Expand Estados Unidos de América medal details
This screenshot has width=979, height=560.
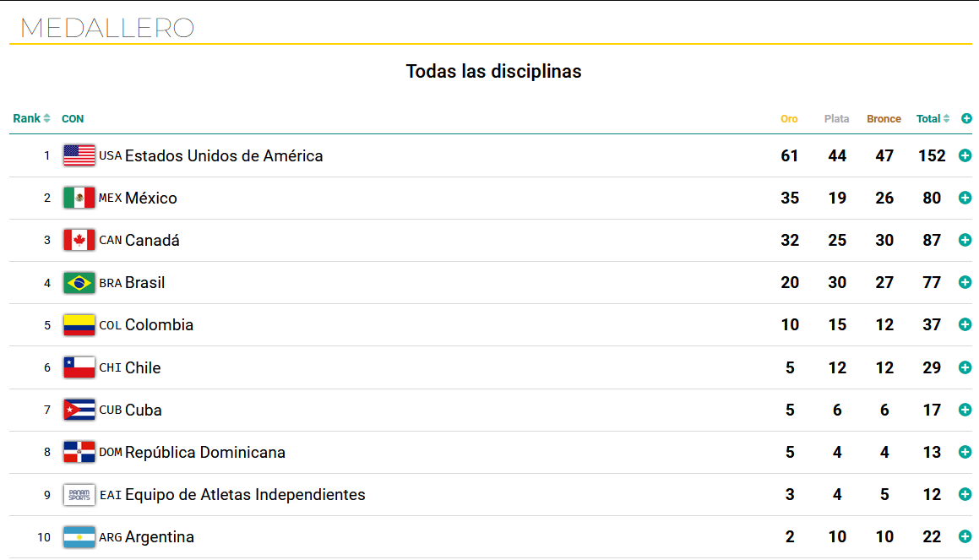(x=965, y=155)
